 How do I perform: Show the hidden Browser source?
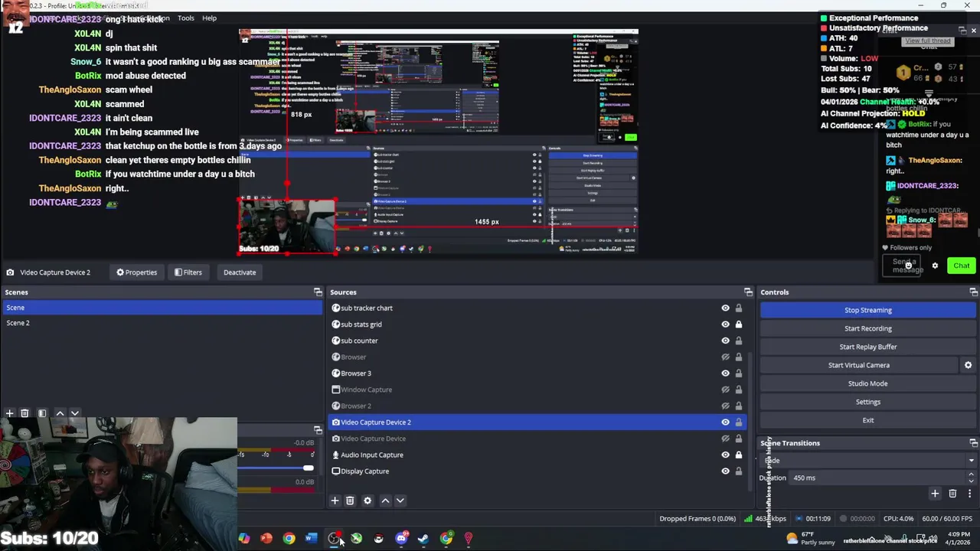click(x=725, y=357)
